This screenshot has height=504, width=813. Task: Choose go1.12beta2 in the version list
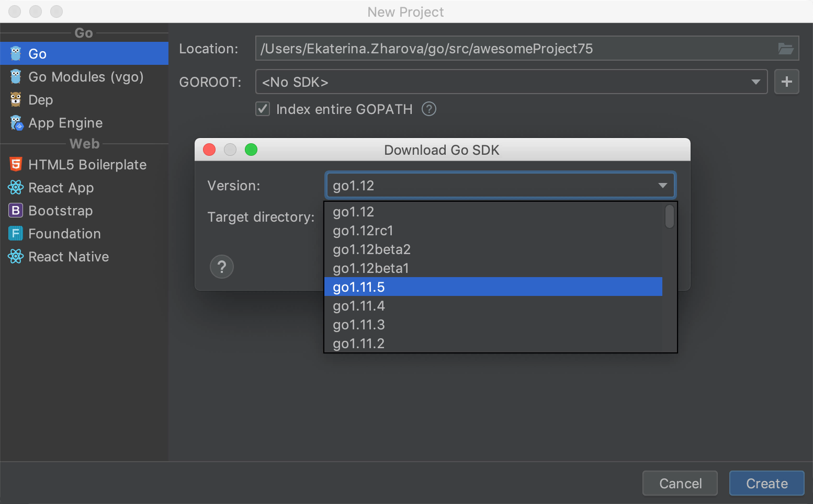371,249
